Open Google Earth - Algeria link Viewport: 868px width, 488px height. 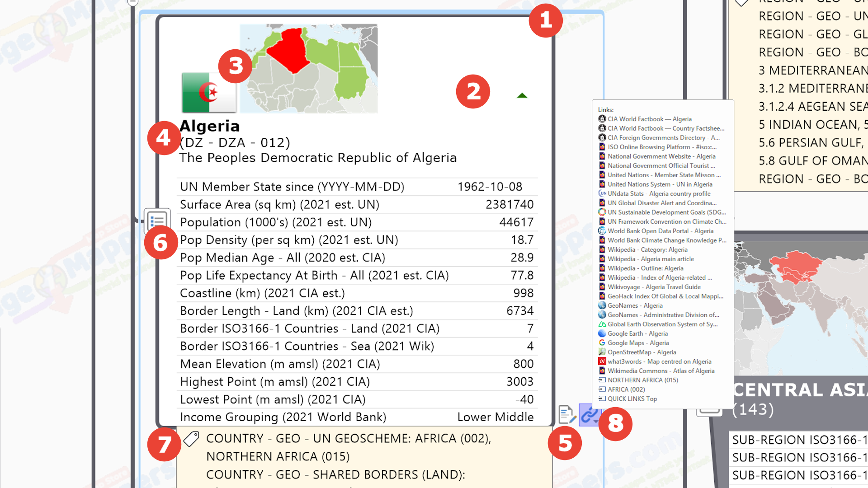(637, 333)
